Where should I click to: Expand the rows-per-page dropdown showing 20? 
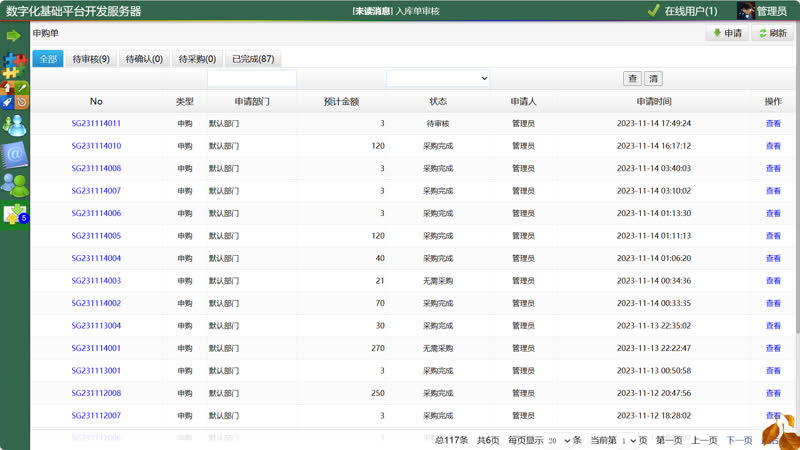tap(561, 440)
